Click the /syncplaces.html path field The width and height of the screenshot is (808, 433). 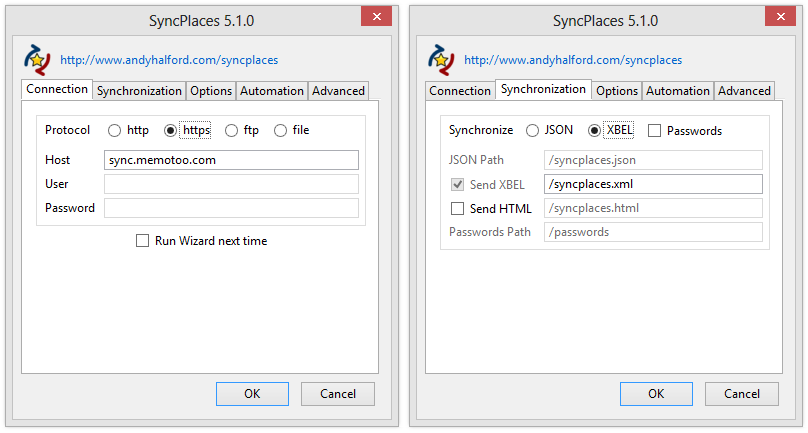coord(653,208)
